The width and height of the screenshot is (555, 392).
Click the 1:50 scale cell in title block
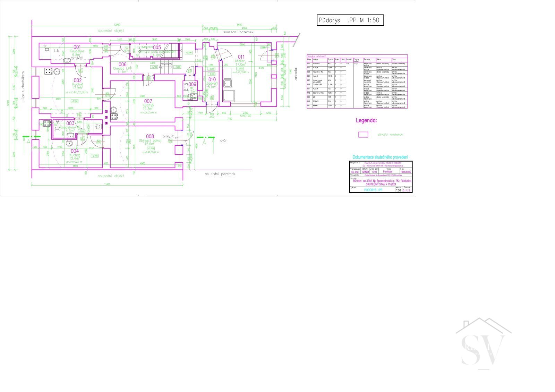point(398,190)
